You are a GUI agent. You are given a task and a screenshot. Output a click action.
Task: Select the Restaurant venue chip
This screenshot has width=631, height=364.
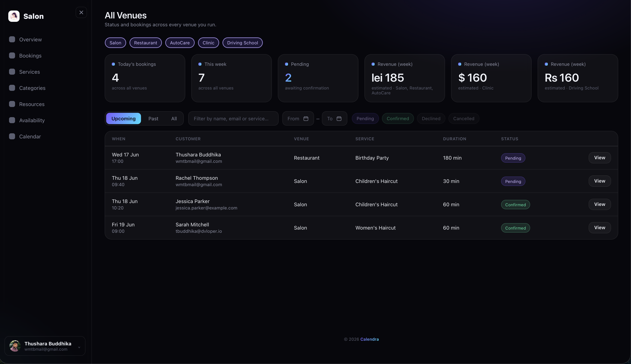pyautogui.click(x=146, y=43)
